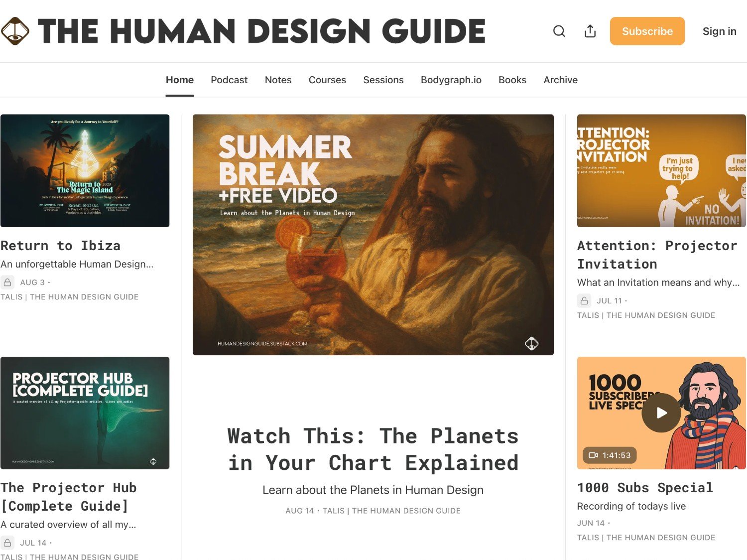Image resolution: width=747 pixels, height=560 pixels.
Task: Click the lock icon on The Projector Hub
Action: (7, 543)
